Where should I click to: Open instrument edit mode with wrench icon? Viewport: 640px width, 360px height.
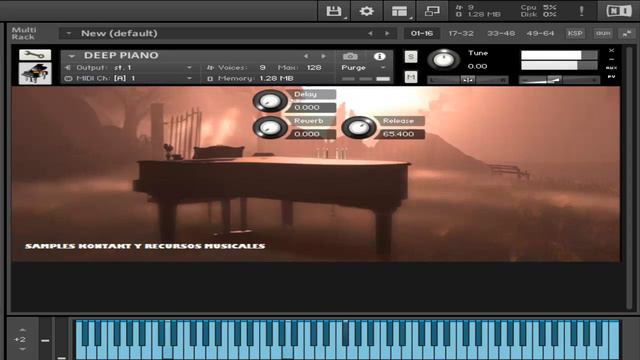tap(35, 55)
